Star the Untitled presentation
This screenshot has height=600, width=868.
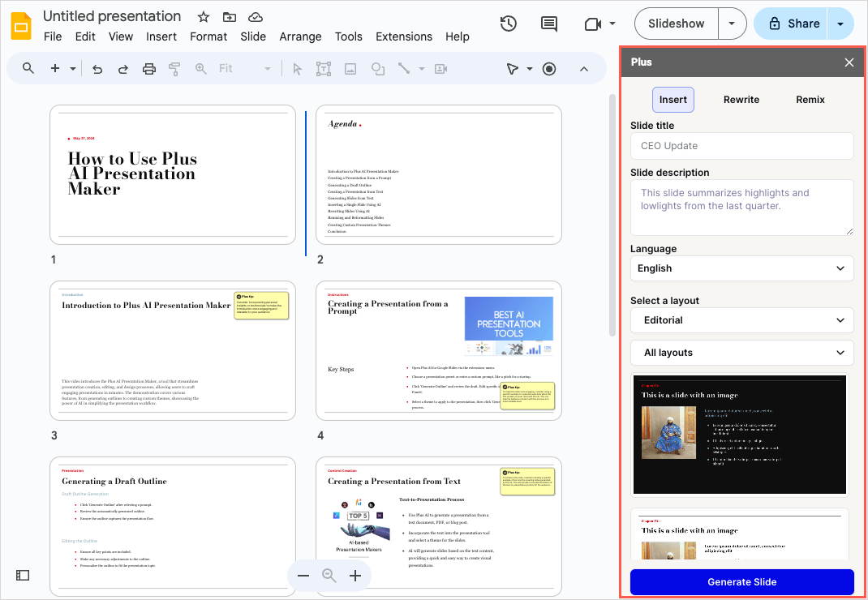(203, 16)
